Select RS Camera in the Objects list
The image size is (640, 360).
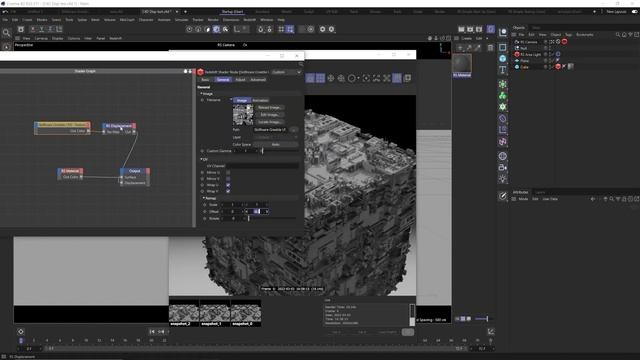click(x=529, y=42)
